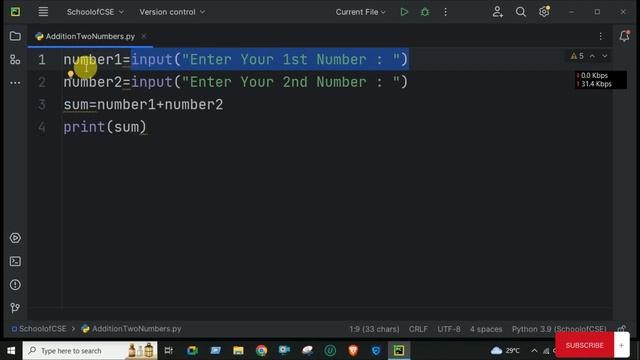Click the 29°C weather widget
640x360 pixels.
(505, 351)
